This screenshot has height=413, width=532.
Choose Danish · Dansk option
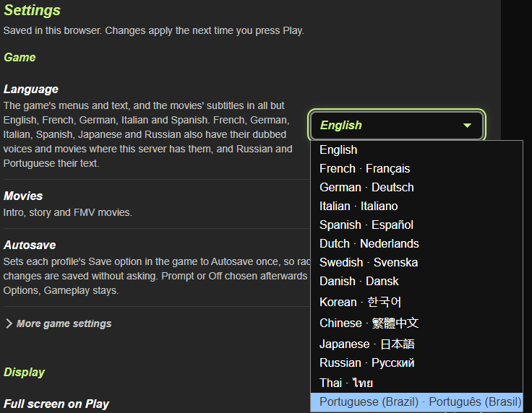[416, 281]
